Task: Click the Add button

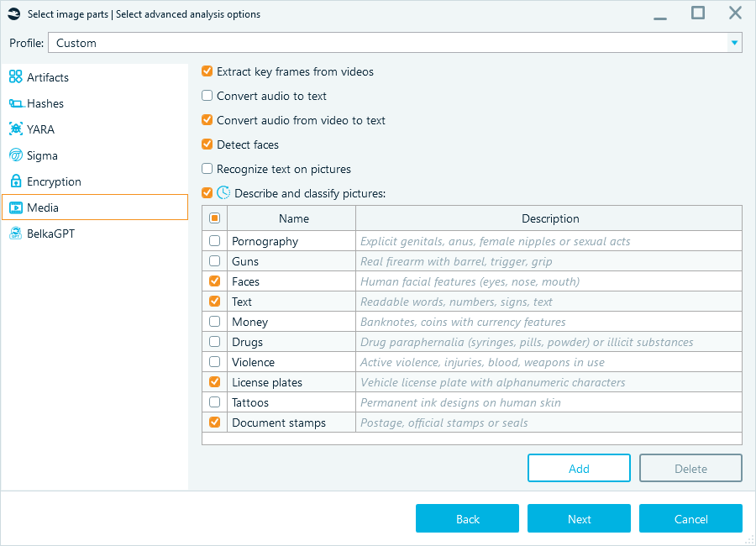Action: tap(579, 469)
